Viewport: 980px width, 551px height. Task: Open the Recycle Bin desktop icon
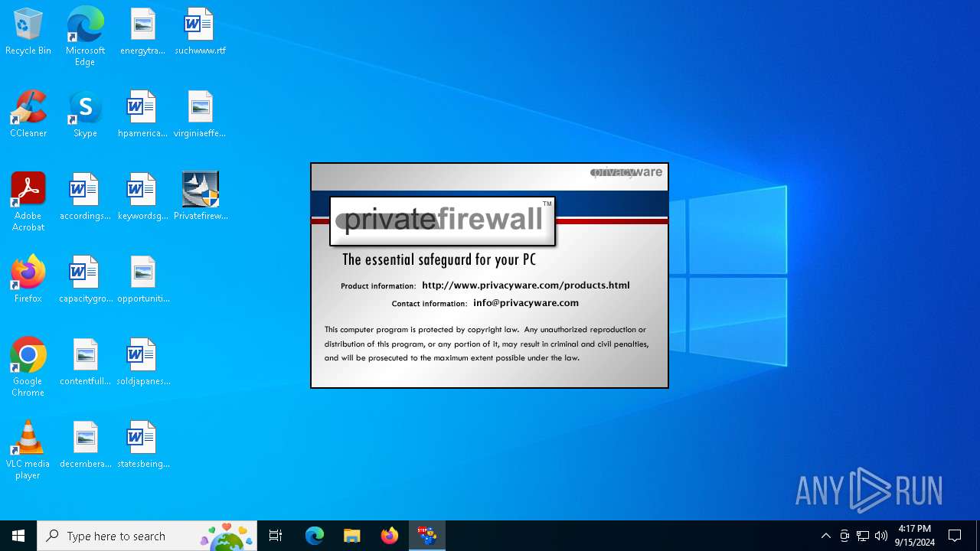28,32
